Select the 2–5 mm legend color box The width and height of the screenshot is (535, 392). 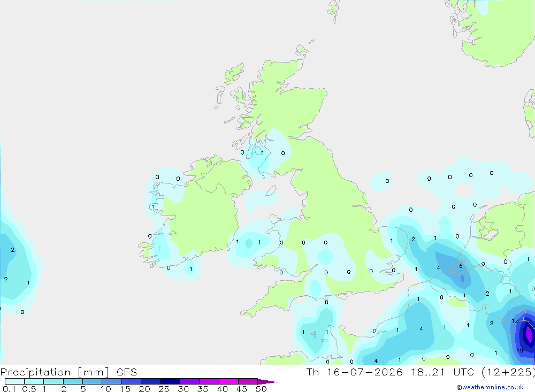point(73,381)
